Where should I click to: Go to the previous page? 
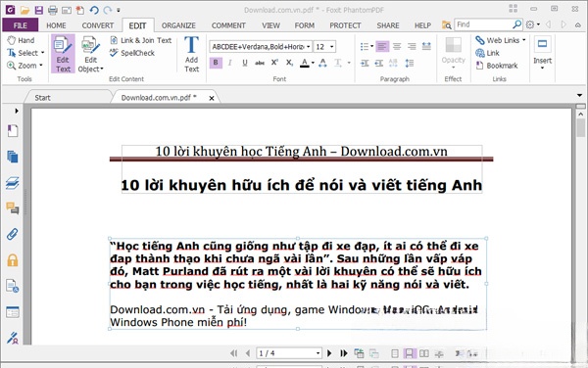(248, 353)
